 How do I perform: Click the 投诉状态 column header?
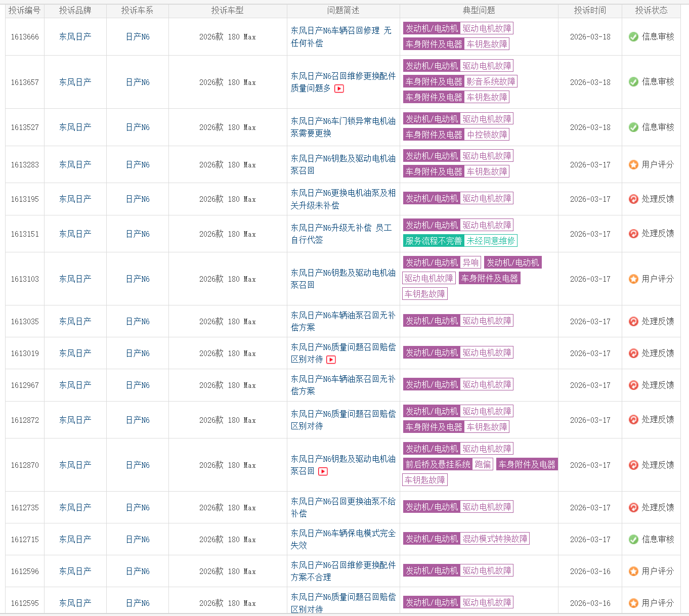pyautogui.click(x=651, y=11)
